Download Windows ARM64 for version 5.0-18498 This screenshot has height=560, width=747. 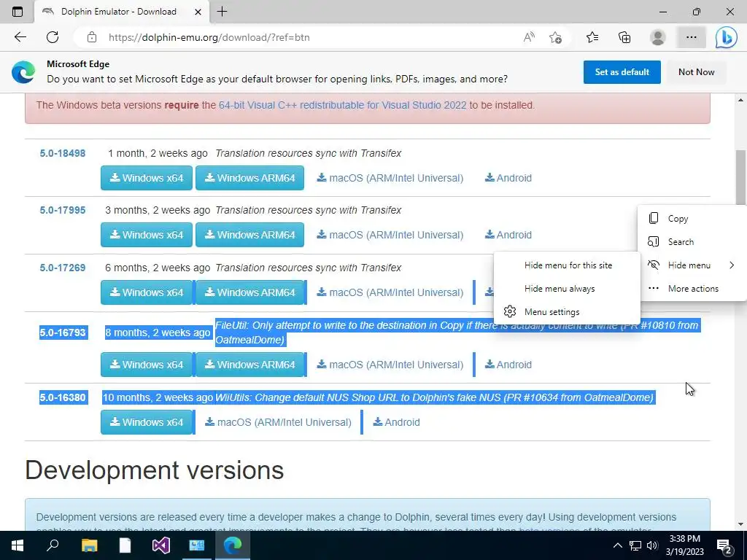click(x=249, y=178)
